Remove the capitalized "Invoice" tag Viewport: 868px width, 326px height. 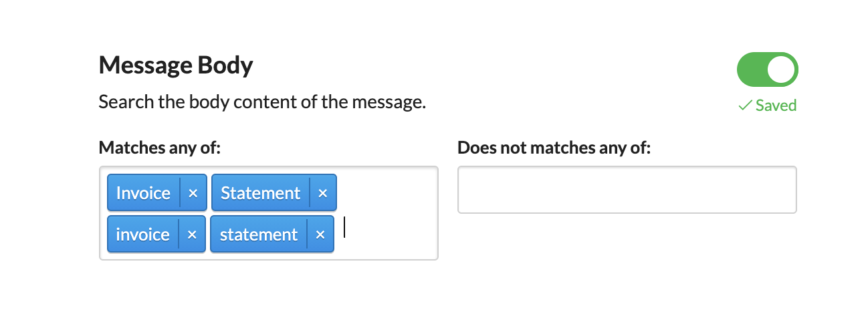tap(193, 193)
